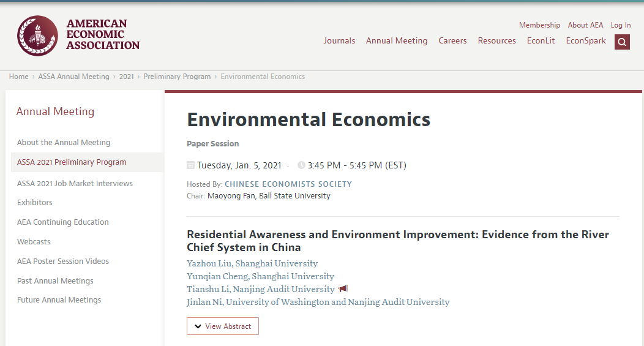The image size is (644, 346).
Task: Go to the EconLit link
Action: (x=541, y=40)
